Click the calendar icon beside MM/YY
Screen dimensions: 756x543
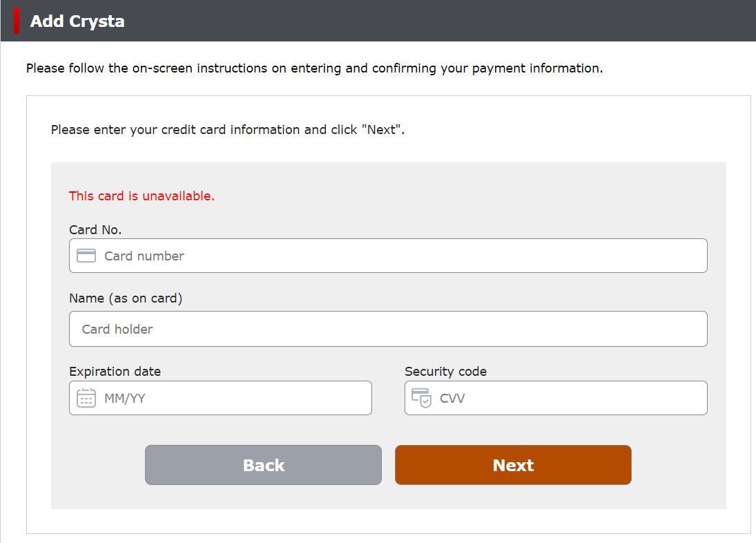click(x=86, y=398)
